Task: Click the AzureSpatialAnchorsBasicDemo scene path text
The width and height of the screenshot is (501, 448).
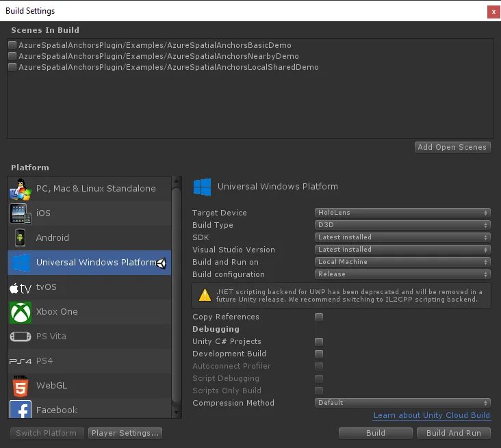Action: coord(155,45)
